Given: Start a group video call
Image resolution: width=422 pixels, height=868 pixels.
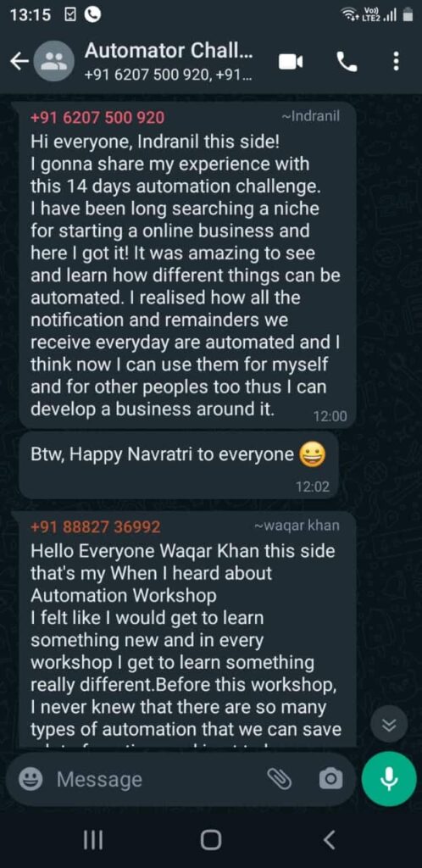Looking at the screenshot, I should point(291,62).
